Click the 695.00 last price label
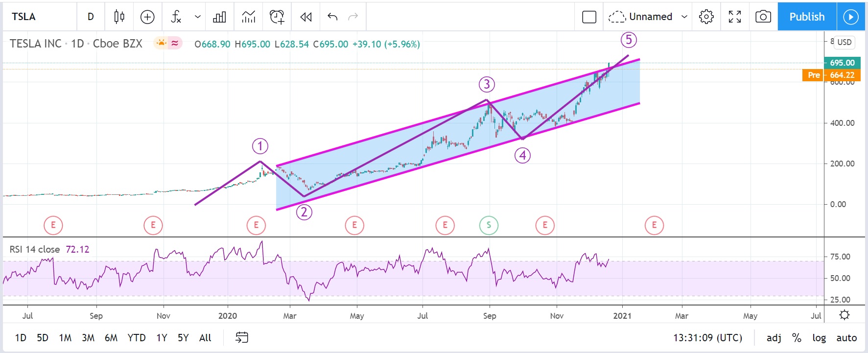 tap(842, 63)
